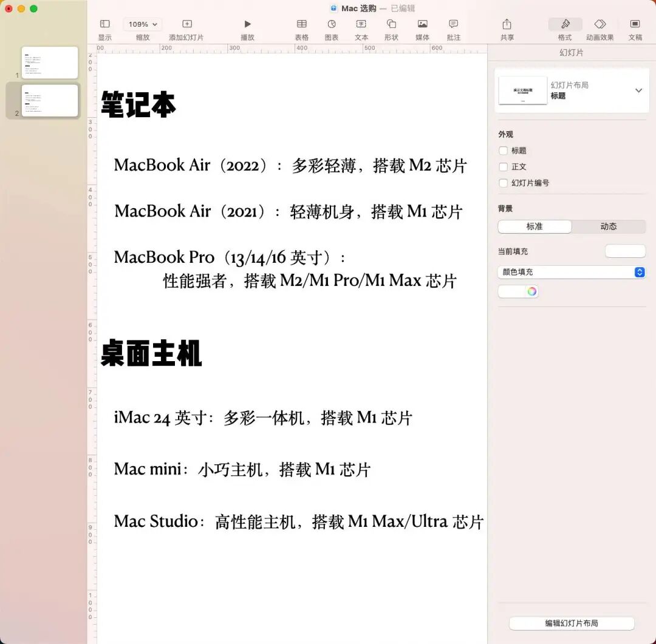Select slide 1 thumbnail in navigator
This screenshot has height=644, width=656.
(x=50, y=63)
